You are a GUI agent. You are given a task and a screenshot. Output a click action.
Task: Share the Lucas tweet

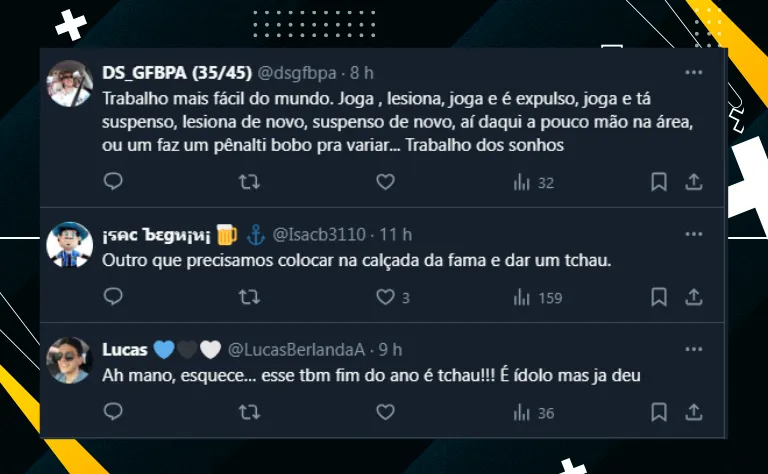[694, 412]
